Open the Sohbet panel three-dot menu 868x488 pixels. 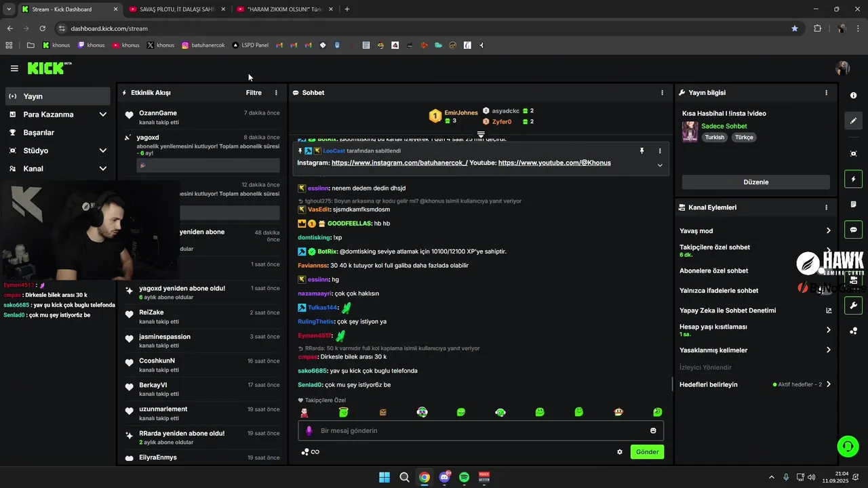tap(663, 93)
